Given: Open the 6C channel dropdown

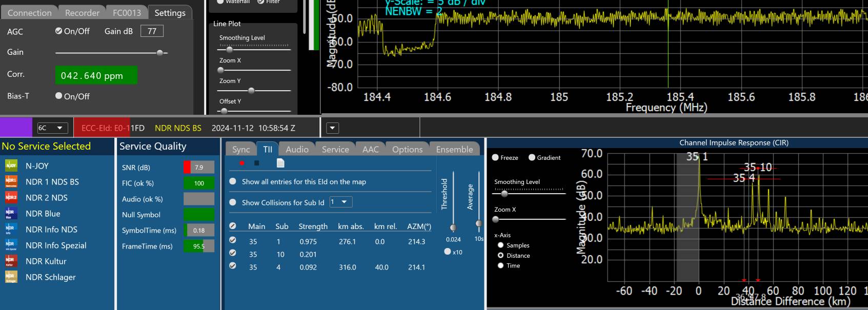Looking at the screenshot, I should pos(52,128).
